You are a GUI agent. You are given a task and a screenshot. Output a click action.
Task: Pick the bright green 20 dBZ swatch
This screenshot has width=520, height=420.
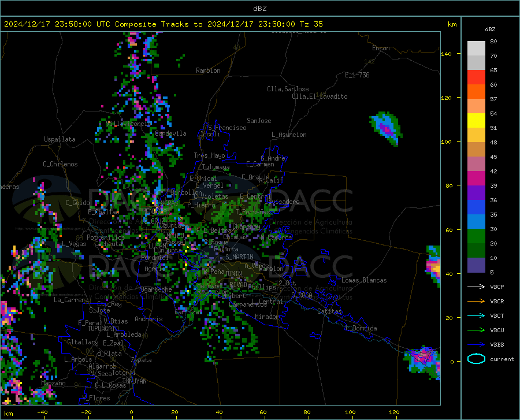click(476, 236)
